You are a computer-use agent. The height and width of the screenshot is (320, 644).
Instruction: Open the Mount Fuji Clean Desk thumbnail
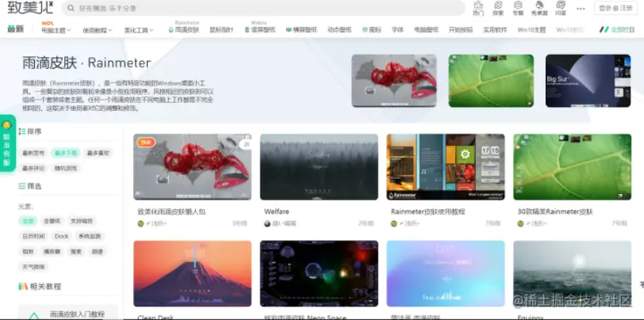pos(192,273)
